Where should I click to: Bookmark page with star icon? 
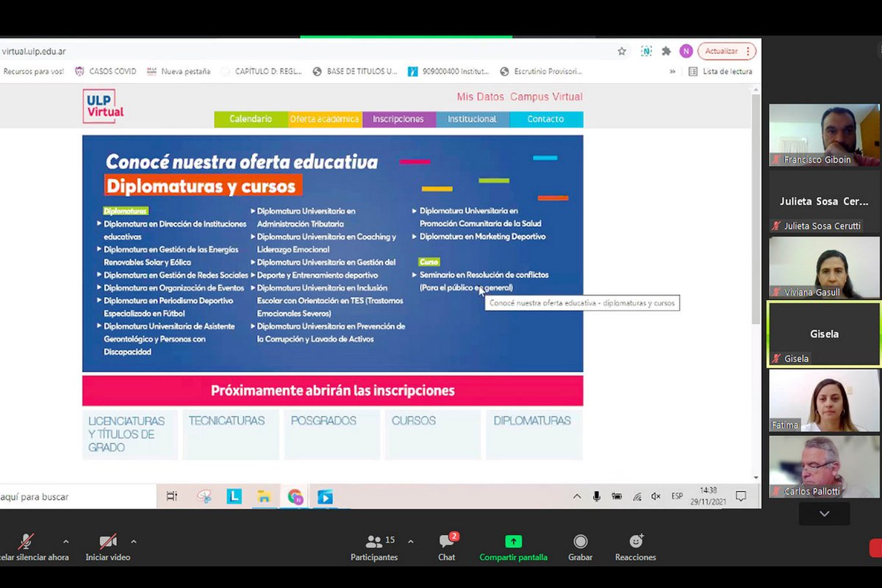point(622,51)
